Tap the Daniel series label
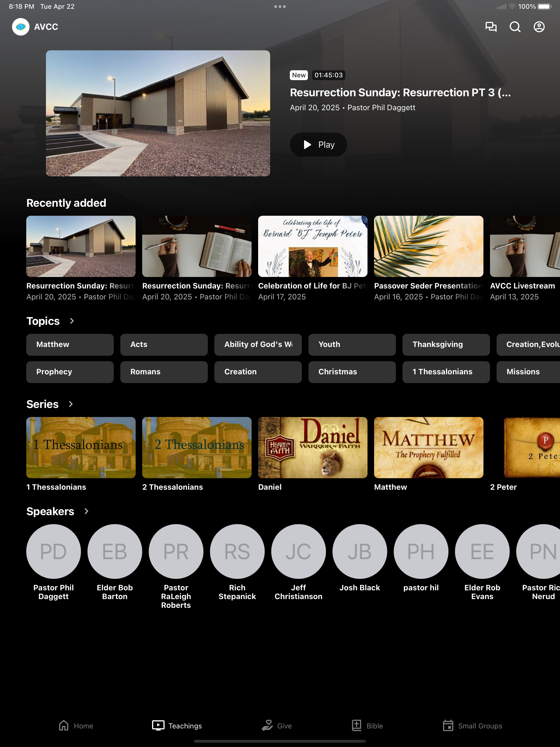The width and height of the screenshot is (560, 747). pyautogui.click(x=270, y=487)
